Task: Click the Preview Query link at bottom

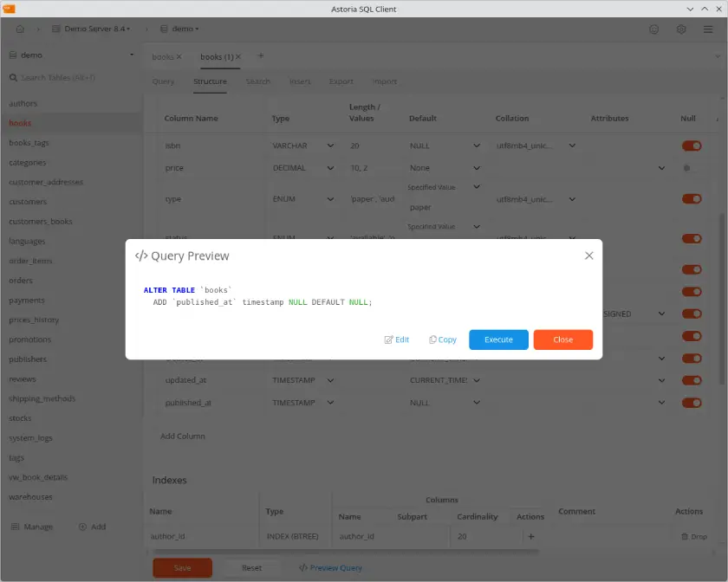Action: pos(330,567)
